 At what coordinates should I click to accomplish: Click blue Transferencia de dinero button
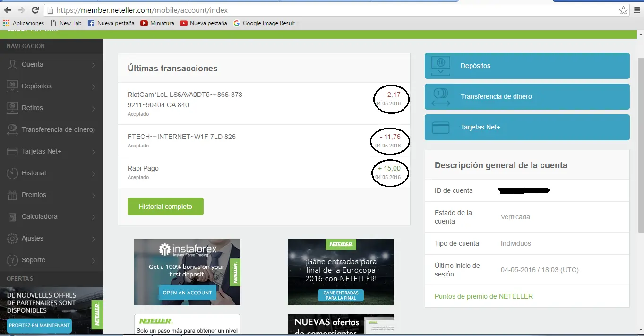(x=527, y=96)
